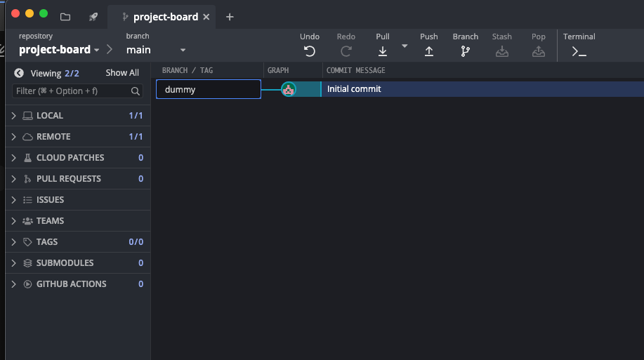Click the list icon beside ISSUES
644x360 pixels.
(27, 200)
